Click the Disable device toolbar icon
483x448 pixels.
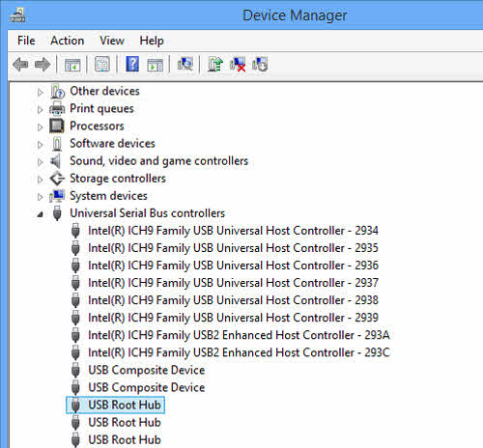260,64
